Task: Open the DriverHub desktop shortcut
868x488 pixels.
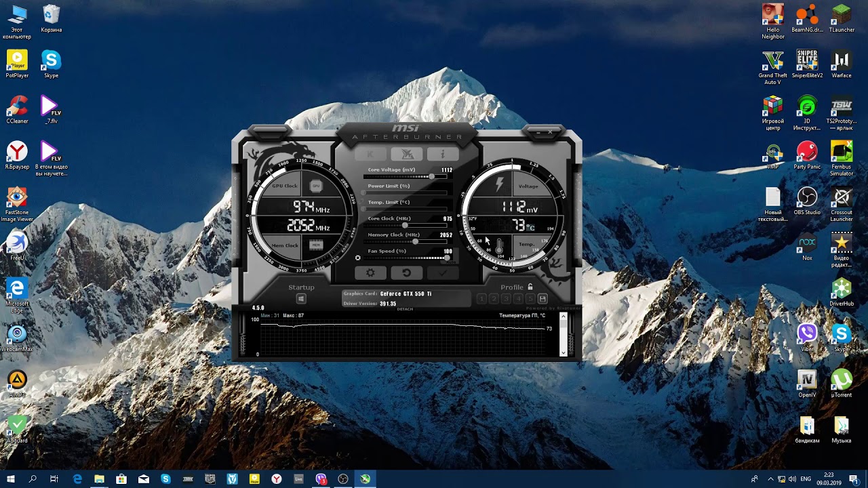Action: pyautogui.click(x=842, y=292)
